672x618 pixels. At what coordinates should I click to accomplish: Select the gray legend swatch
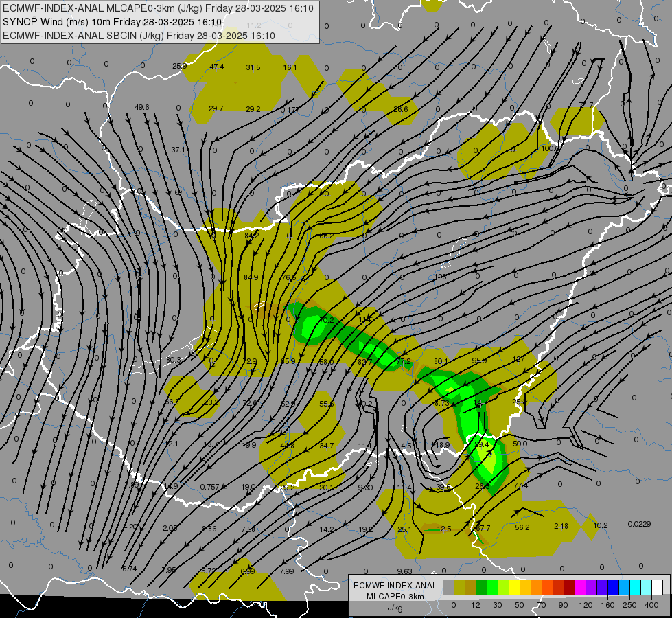pos(449,587)
